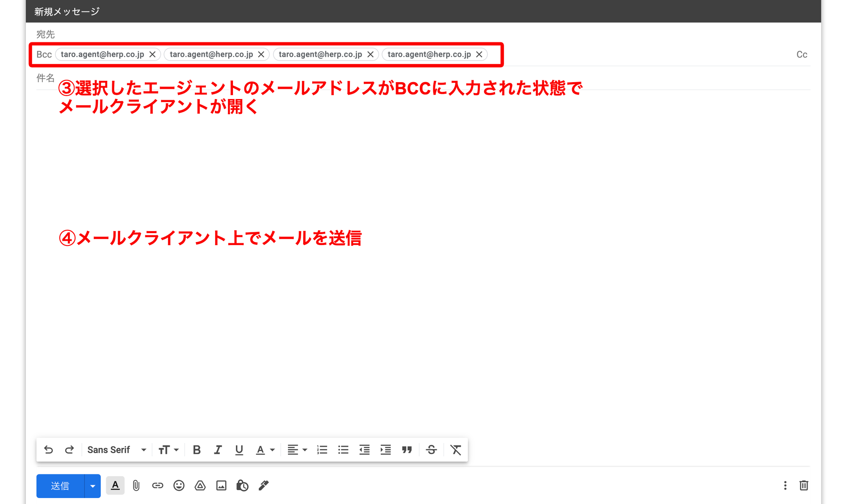Click the blue 送信 send button
Screen dimensions: 847x504
[x=60, y=486]
